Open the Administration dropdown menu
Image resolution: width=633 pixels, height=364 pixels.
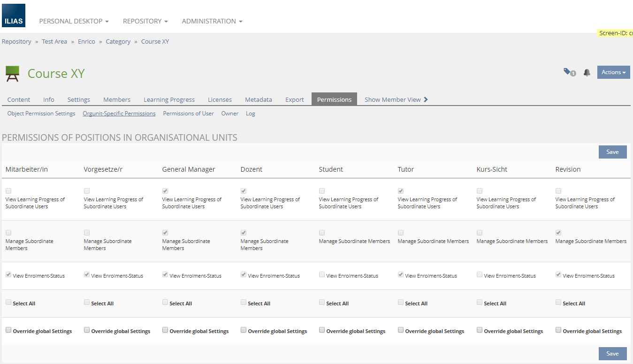[212, 21]
